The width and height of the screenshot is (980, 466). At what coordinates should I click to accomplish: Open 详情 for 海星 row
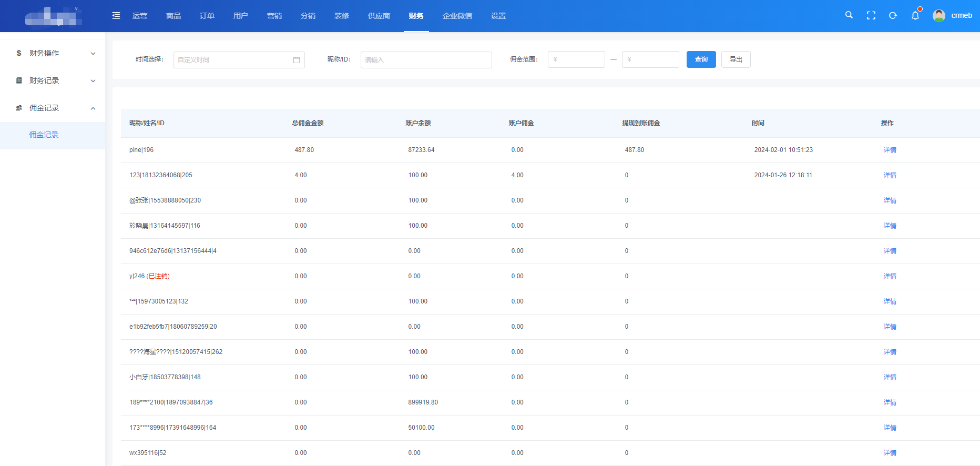890,352
